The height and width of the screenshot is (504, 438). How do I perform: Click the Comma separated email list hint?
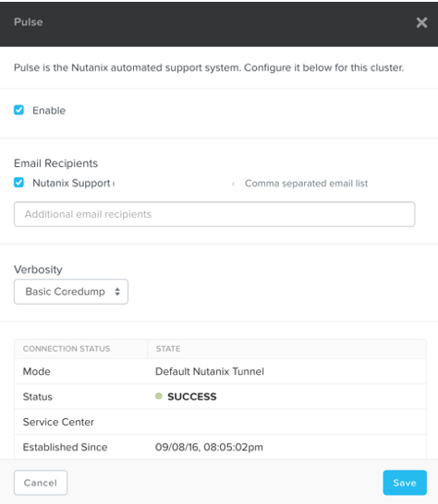(307, 184)
